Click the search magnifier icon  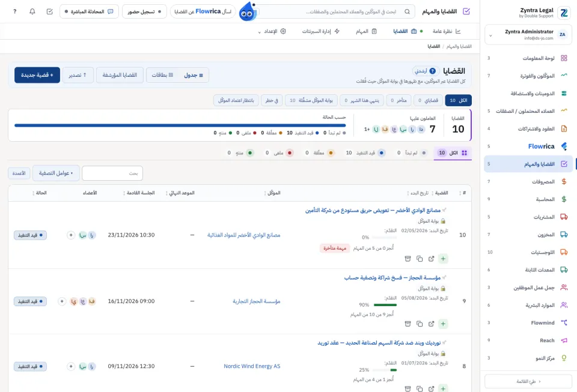coord(407,11)
